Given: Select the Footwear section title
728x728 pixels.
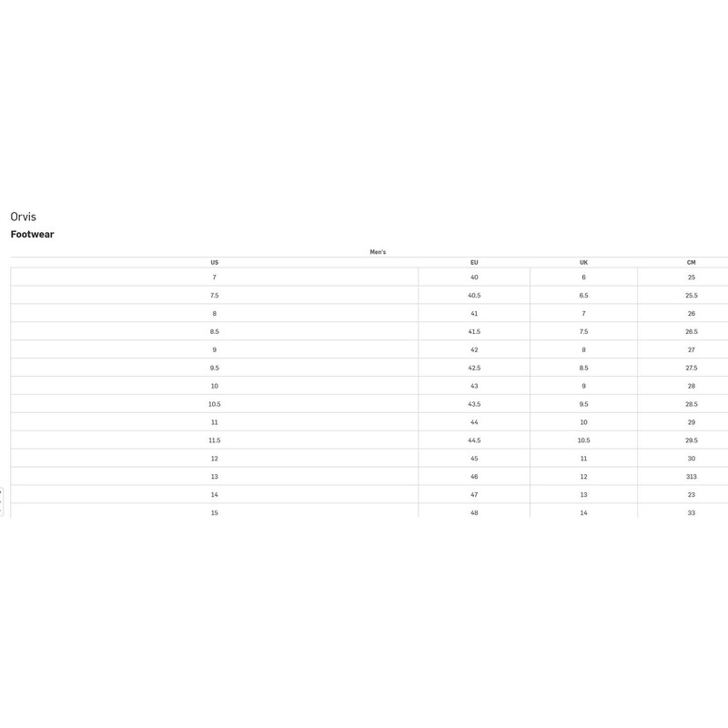Looking at the screenshot, I should [33, 235].
